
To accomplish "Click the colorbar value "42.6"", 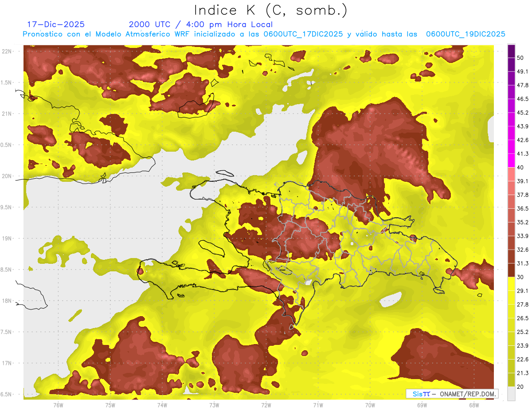I will coord(523,140).
